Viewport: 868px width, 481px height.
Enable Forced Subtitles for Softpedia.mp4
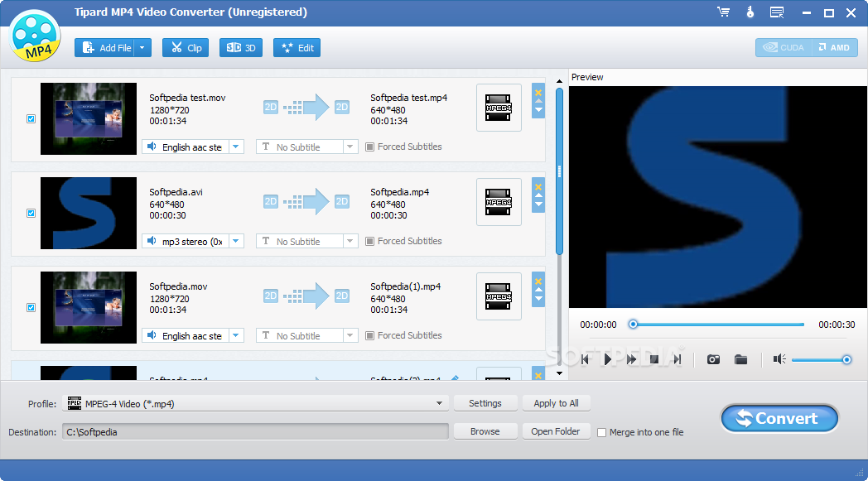369,242
